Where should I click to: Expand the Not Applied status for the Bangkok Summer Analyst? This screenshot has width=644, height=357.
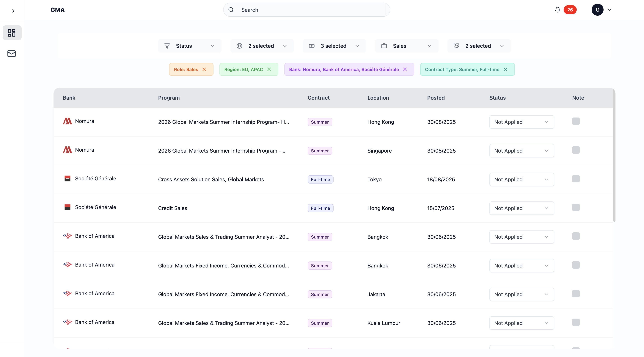[546, 237]
